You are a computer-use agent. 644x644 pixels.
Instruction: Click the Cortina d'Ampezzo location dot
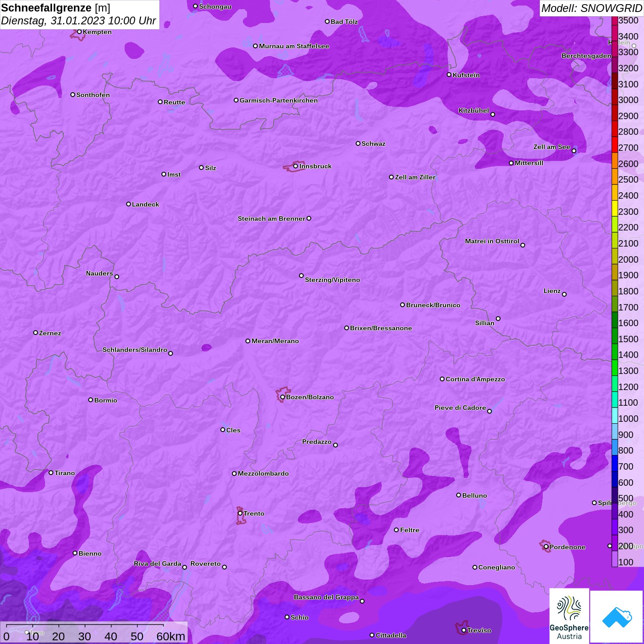click(442, 379)
